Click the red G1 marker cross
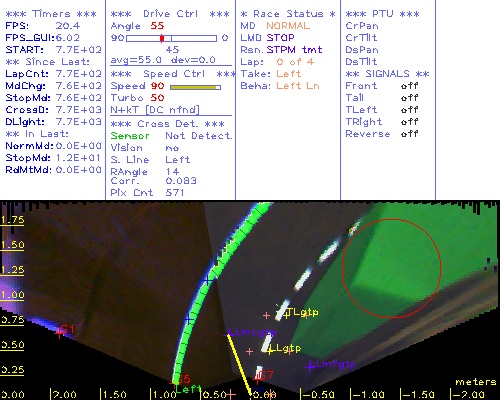500x400 pixels. [x=59, y=332]
